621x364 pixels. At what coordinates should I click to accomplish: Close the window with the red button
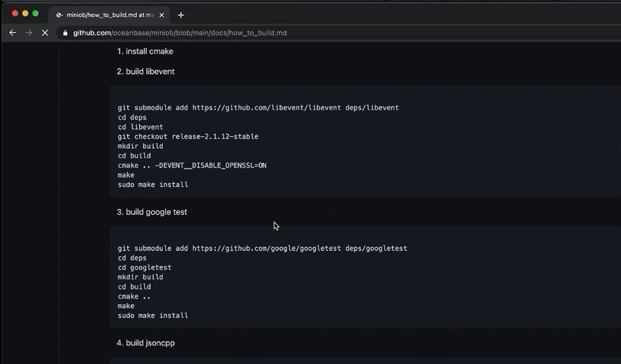pyautogui.click(x=15, y=13)
